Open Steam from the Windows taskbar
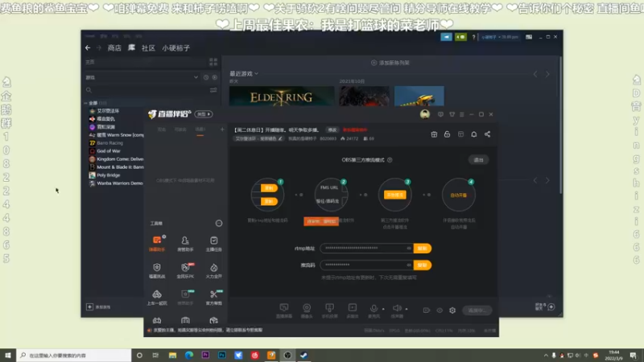The height and width of the screenshot is (362, 644). point(304,355)
